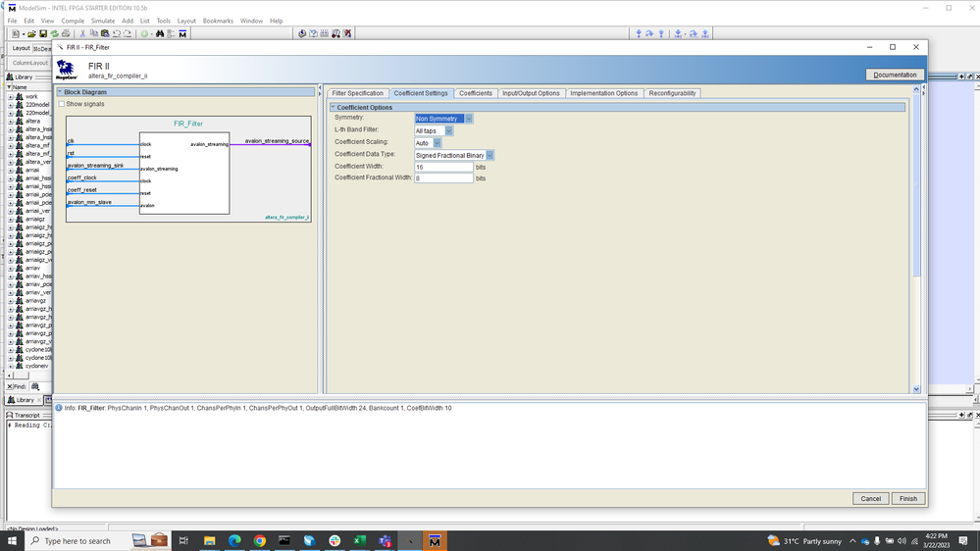Click the Find binoculars icon
The image size is (980, 551).
(x=160, y=33)
